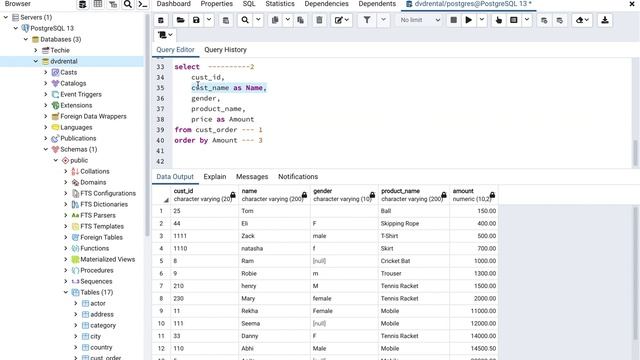
Task: Open the Messages output tab
Action: coord(252,177)
